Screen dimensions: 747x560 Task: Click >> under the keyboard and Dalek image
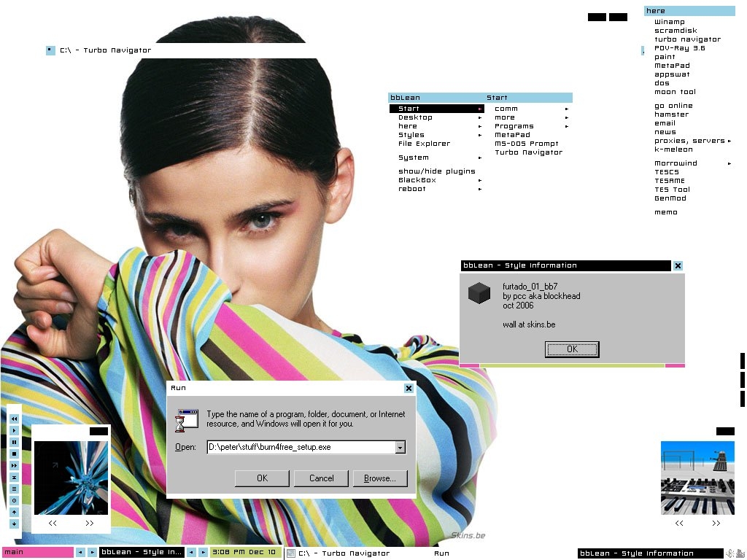tap(716, 524)
